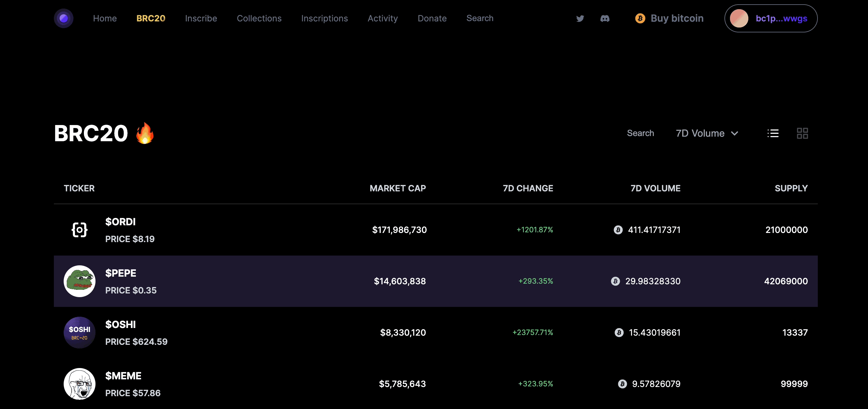Image resolution: width=868 pixels, height=409 pixels.
Task: Click the chevron beside 7D Volume
Action: click(x=735, y=134)
